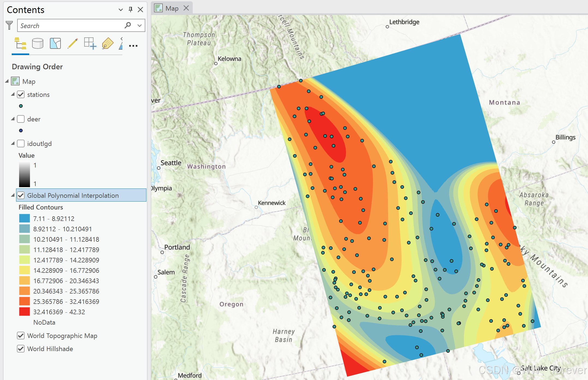Screen dimensions: 588x380
Task: Click the Billings label on map
Action: [565, 137]
